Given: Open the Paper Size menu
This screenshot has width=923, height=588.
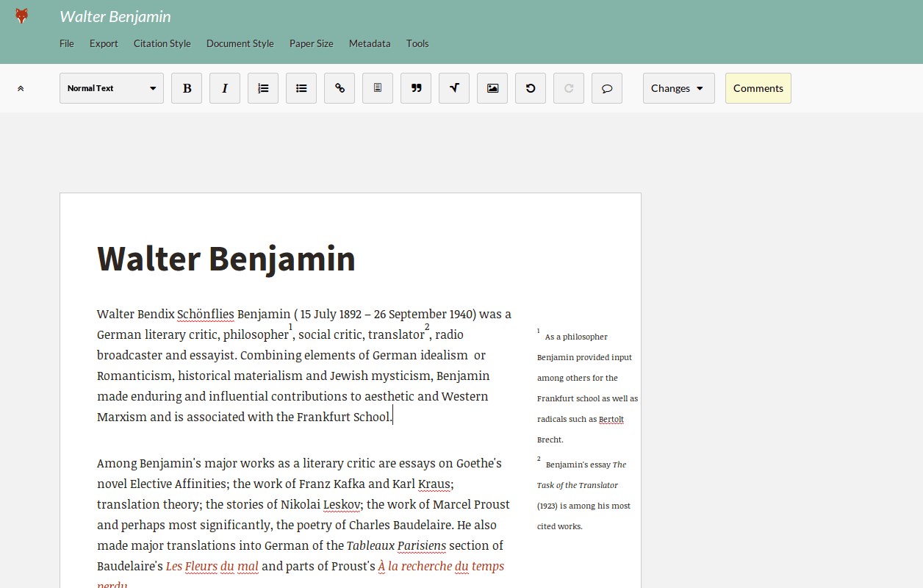Looking at the screenshot, I should (312, 43).
